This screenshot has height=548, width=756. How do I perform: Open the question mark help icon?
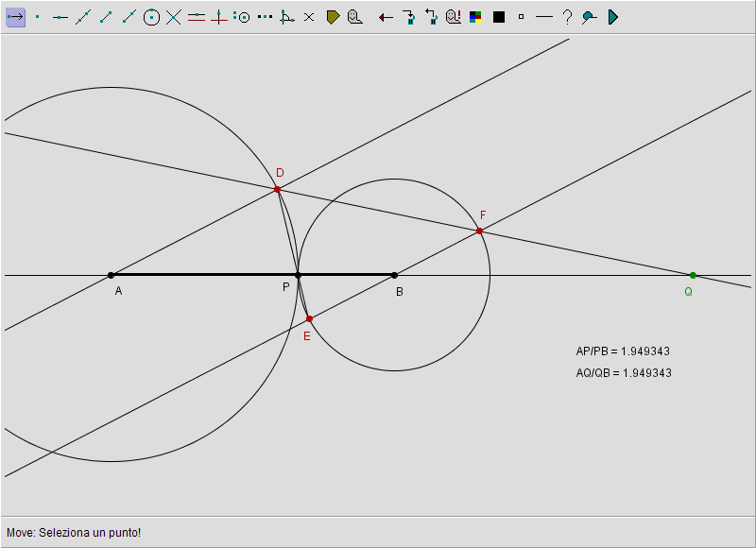coord(567,17)
